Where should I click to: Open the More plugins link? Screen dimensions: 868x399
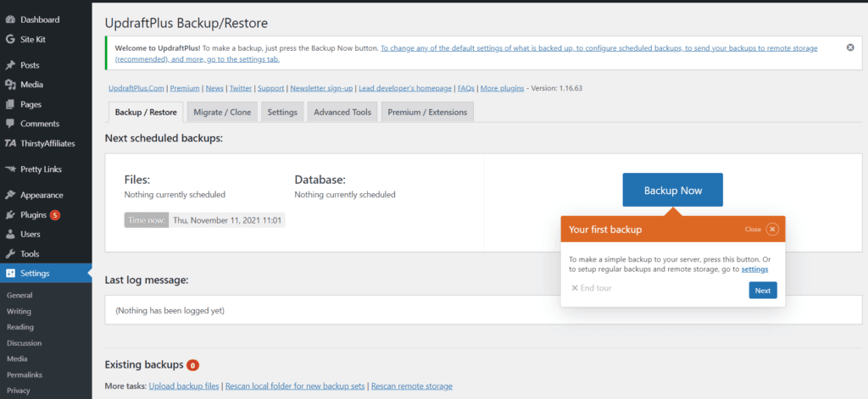[x=502, y=88]
